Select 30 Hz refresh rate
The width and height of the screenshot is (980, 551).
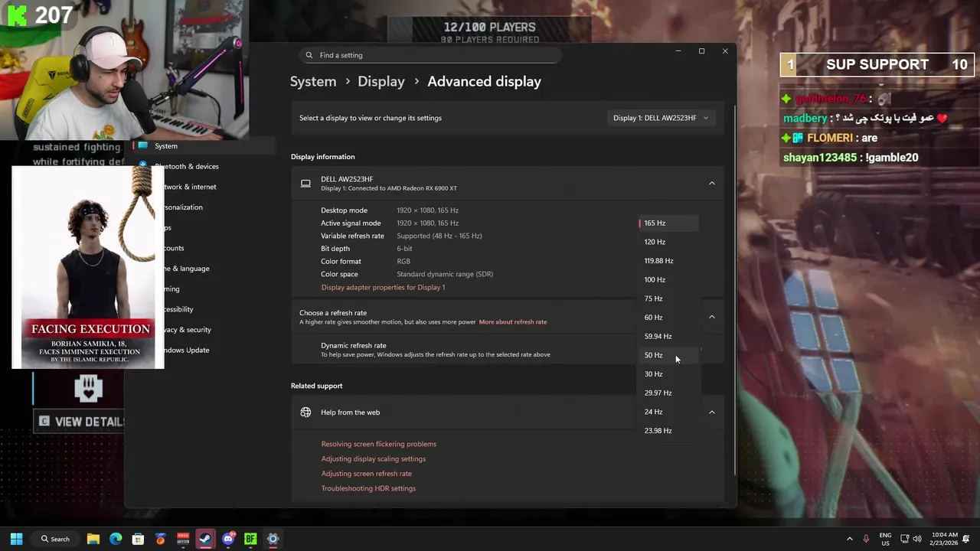pyautogui.click(x=668, y=374)
